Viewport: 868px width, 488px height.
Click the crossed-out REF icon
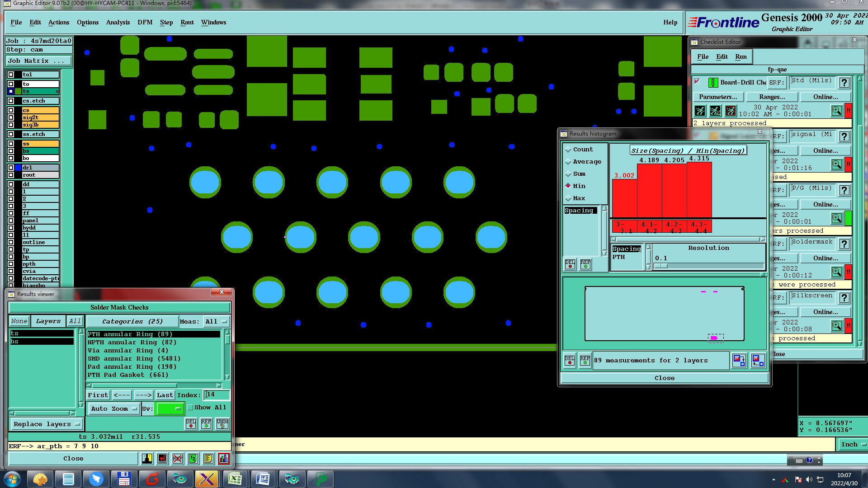178,459
